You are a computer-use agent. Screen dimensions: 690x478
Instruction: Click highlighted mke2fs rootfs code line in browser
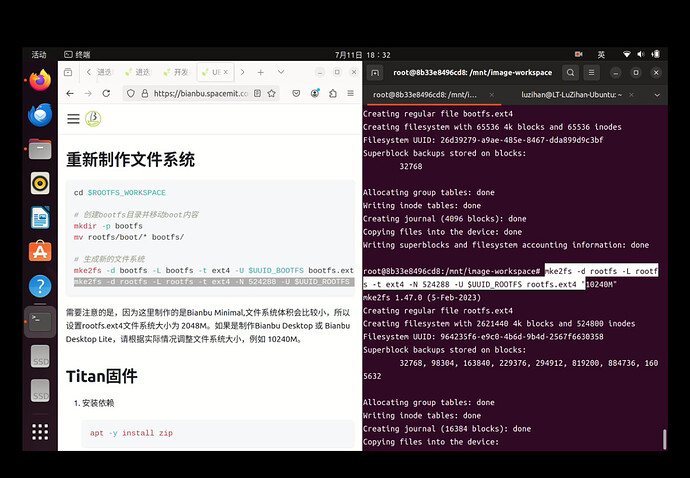(214, 282)
